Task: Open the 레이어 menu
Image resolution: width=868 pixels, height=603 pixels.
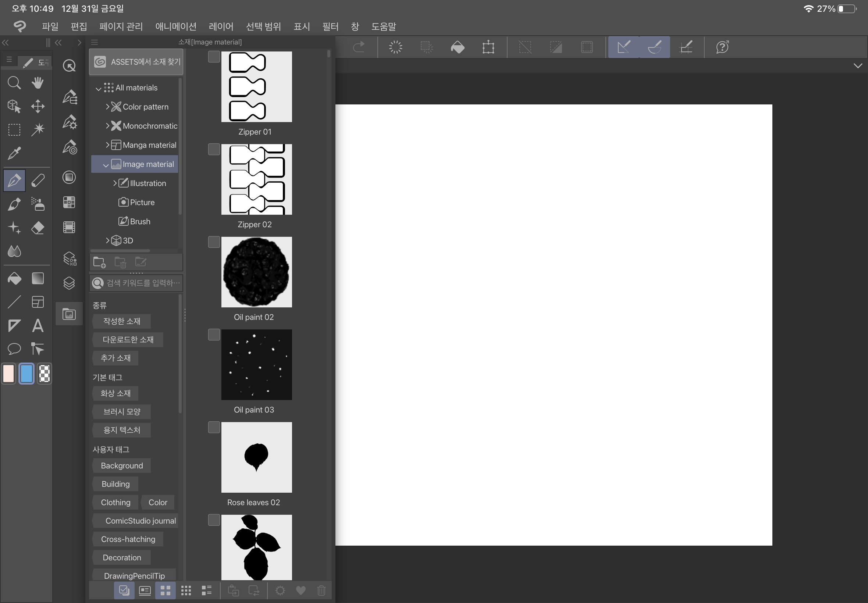Action: (x=221, y=26)
